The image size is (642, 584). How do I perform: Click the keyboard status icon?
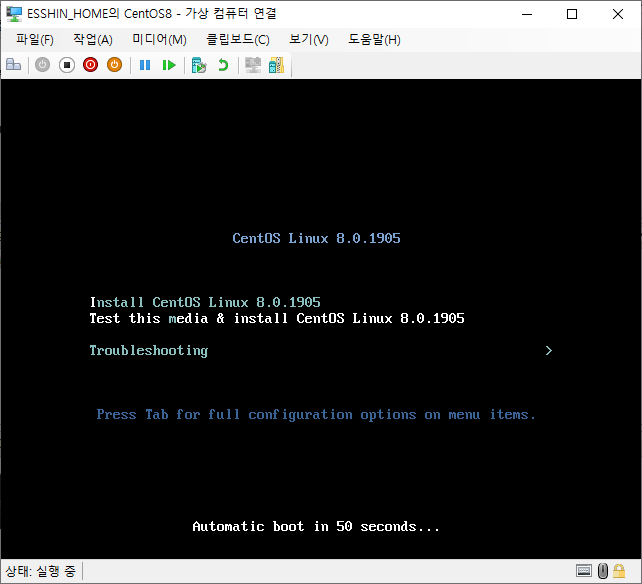584,570
